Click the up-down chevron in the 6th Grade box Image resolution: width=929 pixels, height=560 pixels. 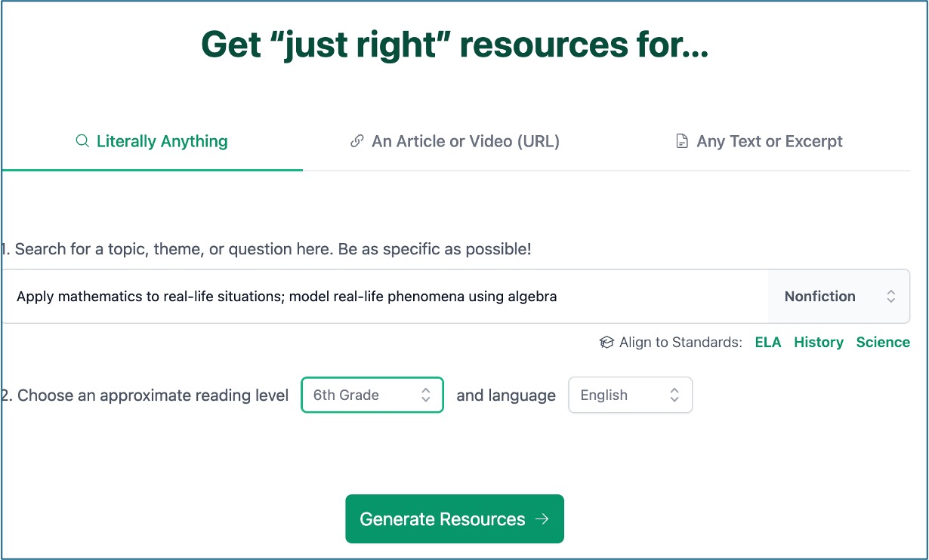(426, 395)
